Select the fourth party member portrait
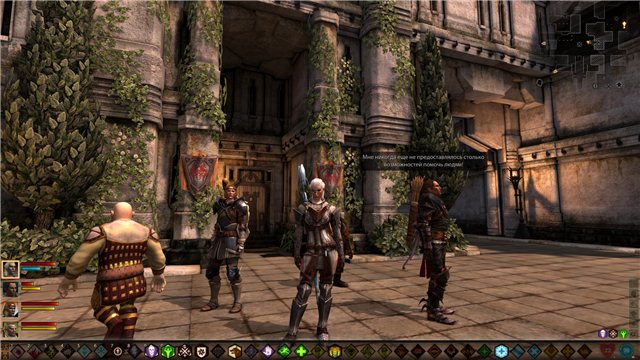This screenshot has width=640, height=360. coord(10,329)
